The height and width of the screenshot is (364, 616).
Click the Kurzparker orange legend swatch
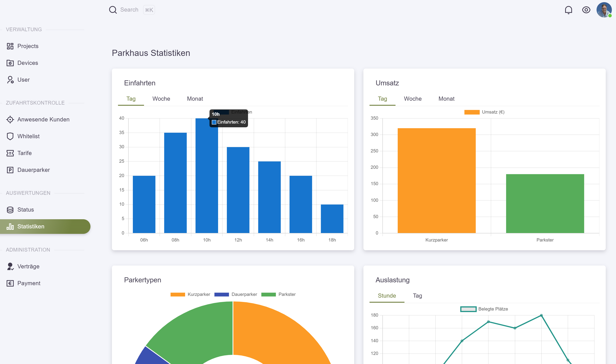pos(178,294)
